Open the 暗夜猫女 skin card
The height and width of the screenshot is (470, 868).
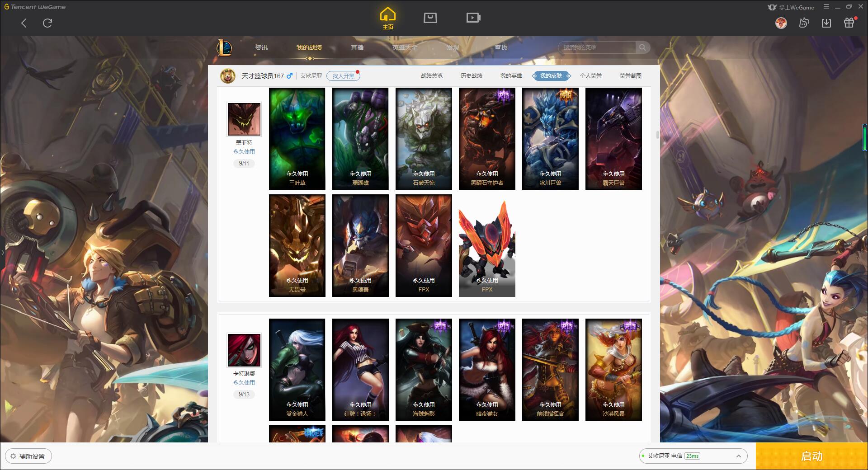click(x=487, y=370)
